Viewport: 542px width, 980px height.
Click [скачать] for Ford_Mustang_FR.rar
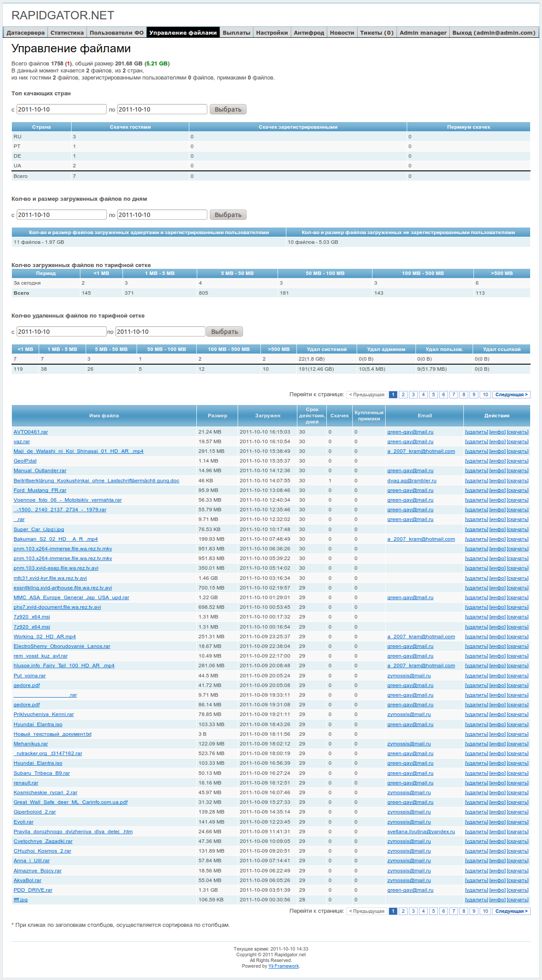[x=517, y=490]
